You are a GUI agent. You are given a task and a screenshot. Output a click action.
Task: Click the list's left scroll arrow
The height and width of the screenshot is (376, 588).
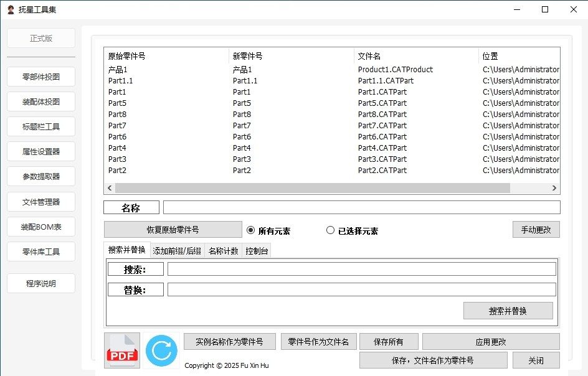110,188
